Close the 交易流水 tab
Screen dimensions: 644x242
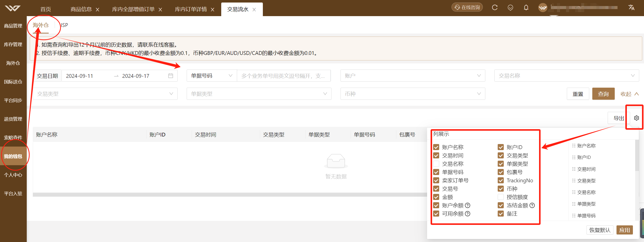(x=254, y=10)
